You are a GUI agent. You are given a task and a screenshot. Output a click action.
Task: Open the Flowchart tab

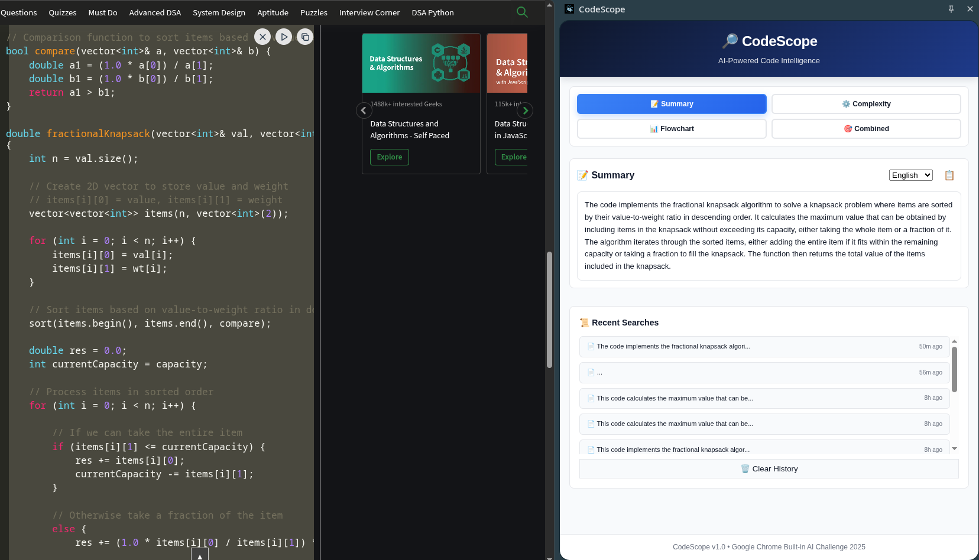coord(672,129)
